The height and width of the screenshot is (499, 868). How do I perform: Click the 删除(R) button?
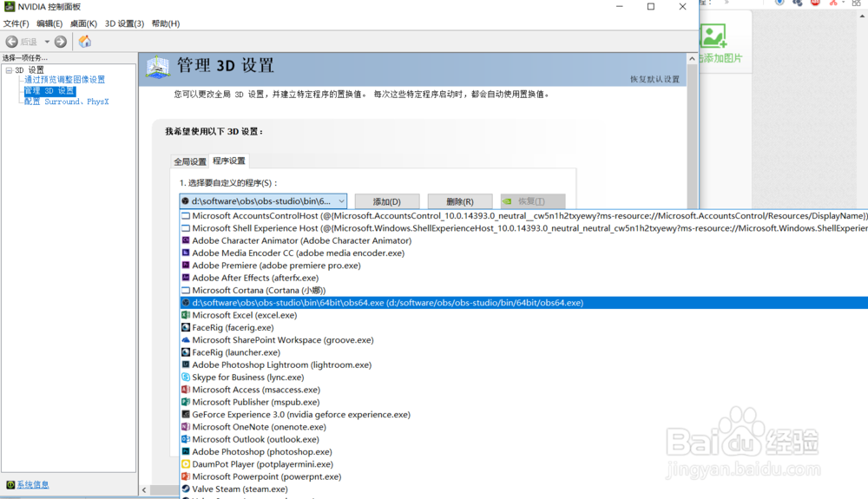click(460, 201)
